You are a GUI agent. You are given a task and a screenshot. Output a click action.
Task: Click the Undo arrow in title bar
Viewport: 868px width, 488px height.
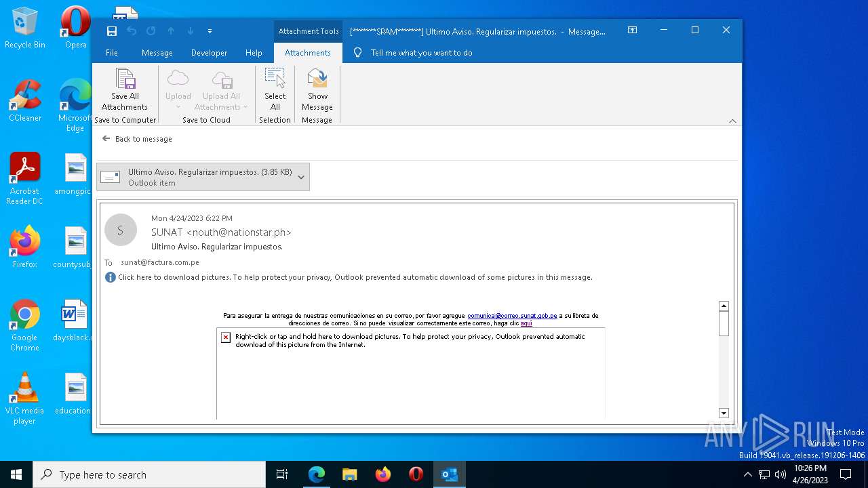(132, 31)
